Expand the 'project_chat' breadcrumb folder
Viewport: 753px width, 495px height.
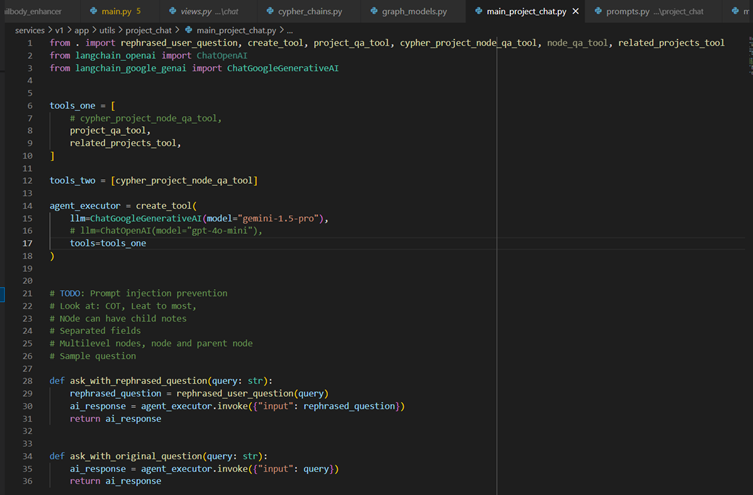(150, 30)
